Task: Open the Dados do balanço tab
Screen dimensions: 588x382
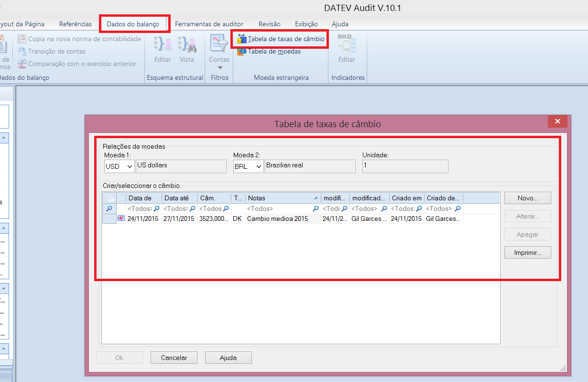Action: 133,24
